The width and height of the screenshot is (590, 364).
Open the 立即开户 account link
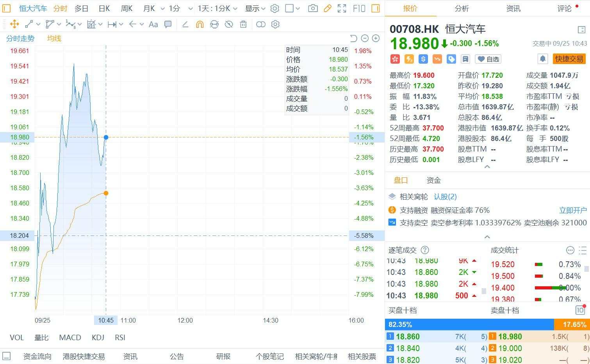[x=573, y=210]
